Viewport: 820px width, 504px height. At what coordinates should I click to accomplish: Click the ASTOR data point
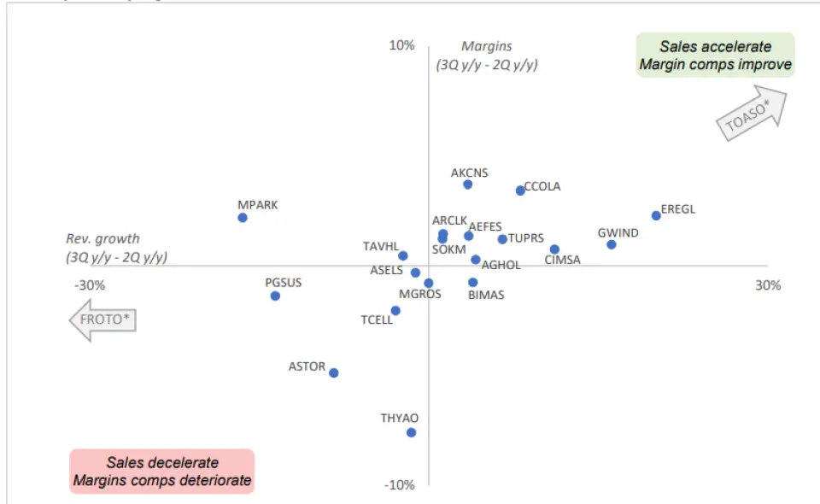point(334,372)
